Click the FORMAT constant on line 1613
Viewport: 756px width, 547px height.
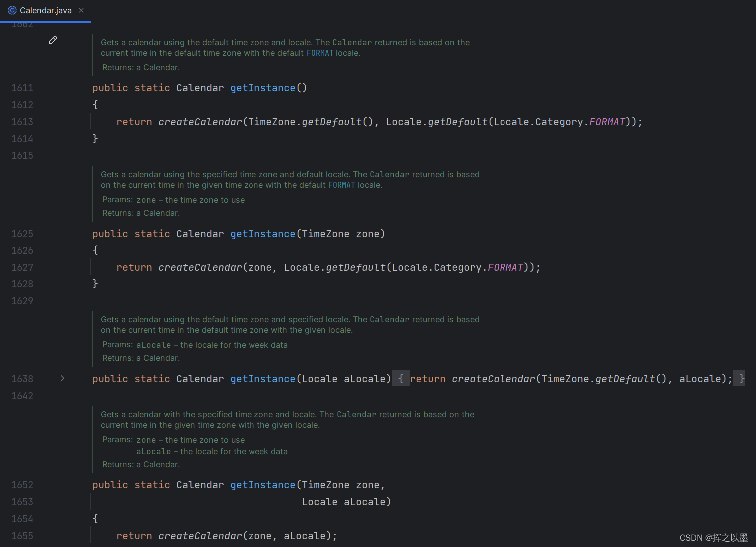607,122
